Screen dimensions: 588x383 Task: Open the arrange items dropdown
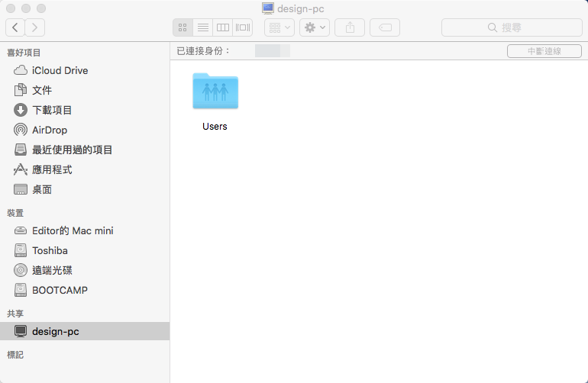279,27
